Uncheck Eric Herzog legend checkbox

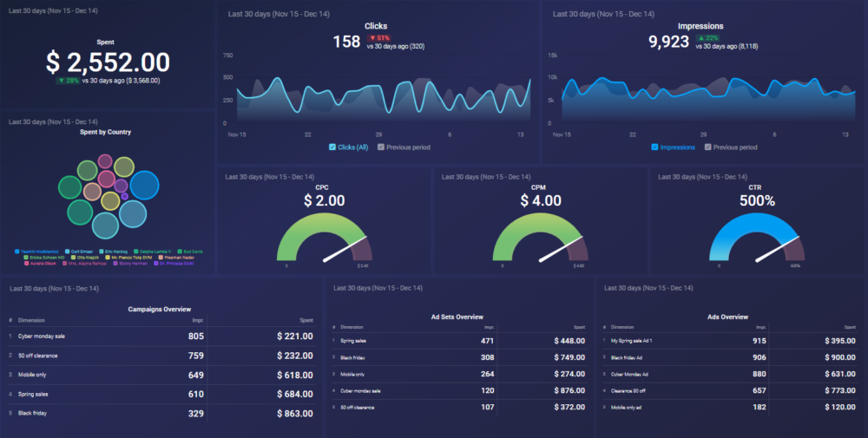[x=102, y=252]
